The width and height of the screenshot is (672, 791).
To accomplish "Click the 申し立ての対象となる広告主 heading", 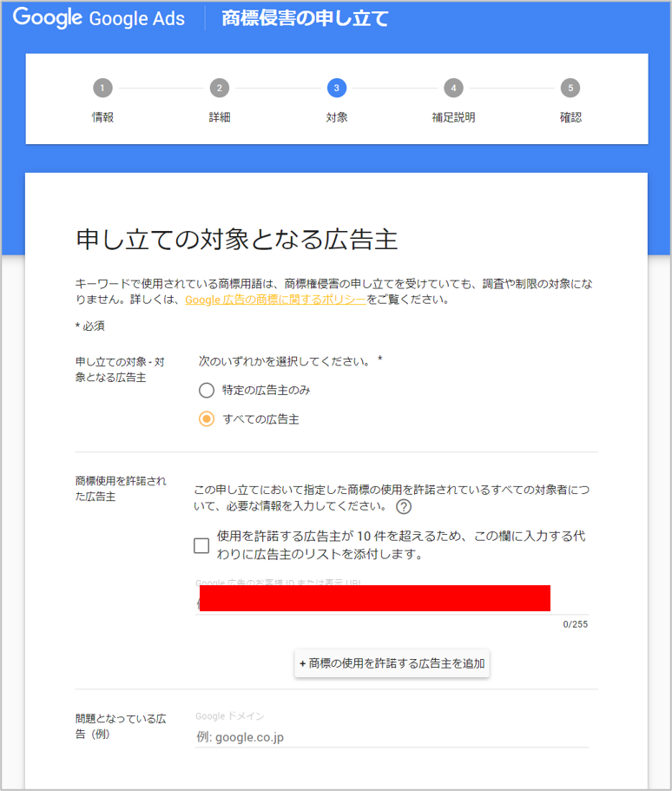I will 237,239.
